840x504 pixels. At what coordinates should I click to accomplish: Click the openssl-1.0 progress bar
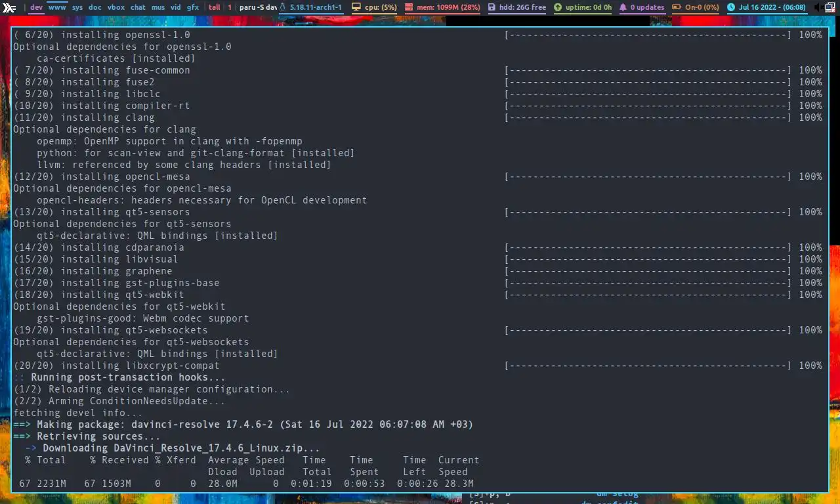click(648, 35)
